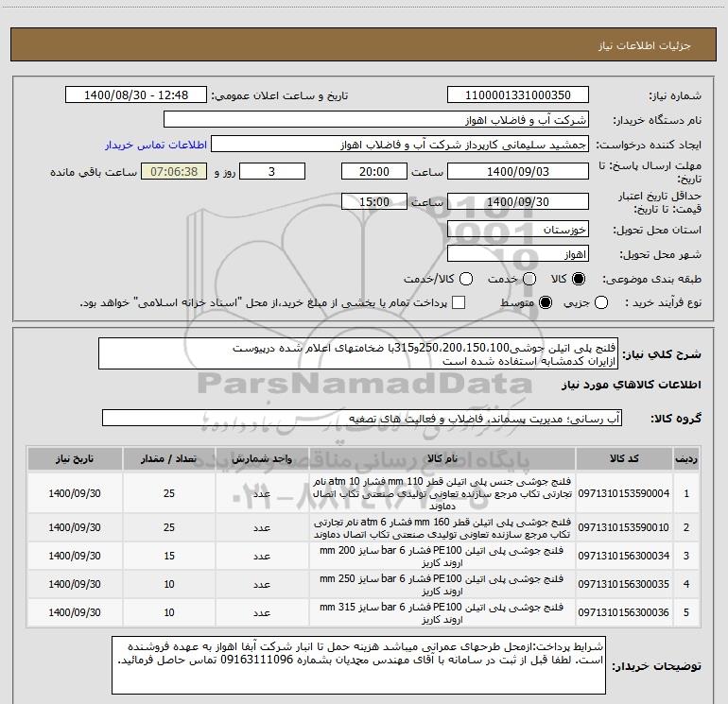The image size is (728, 704).
Task: Click the buyer notes text area
Action: (x=358, y=665)
